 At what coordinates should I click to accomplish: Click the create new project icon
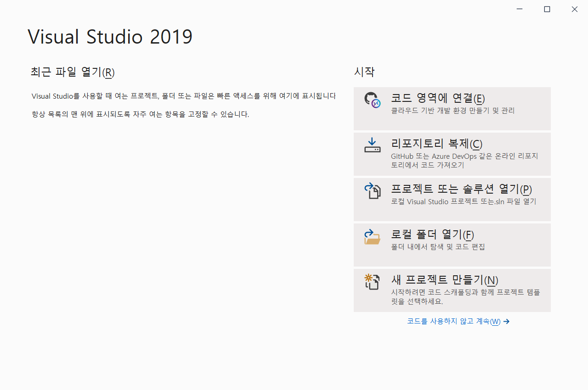pyautogui.click(x=372, y=282)
